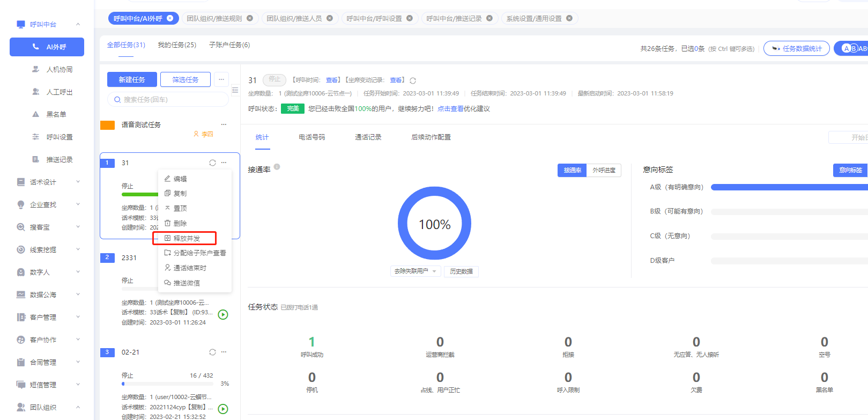Switch to the 通话记录 tab

coord(368,137)
